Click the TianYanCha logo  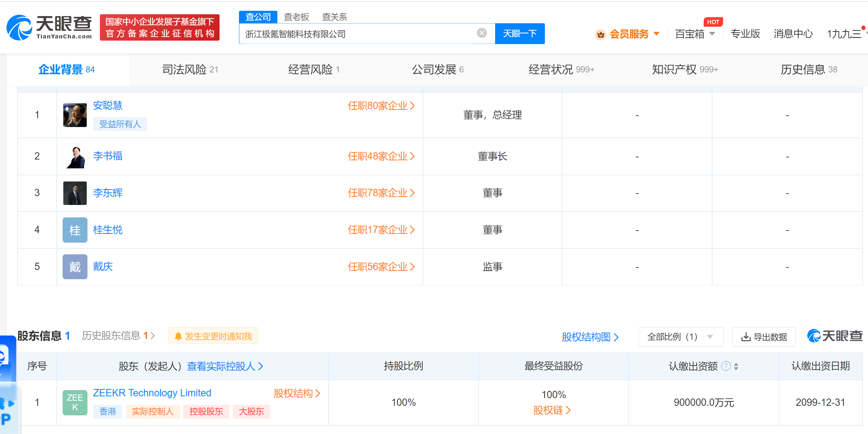click(49, 27)
